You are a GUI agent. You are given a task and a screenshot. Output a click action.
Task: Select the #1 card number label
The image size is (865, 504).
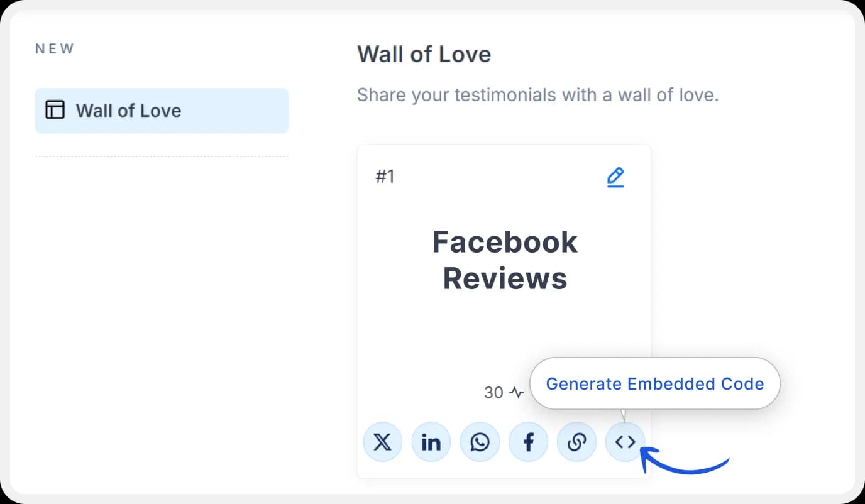385,177
